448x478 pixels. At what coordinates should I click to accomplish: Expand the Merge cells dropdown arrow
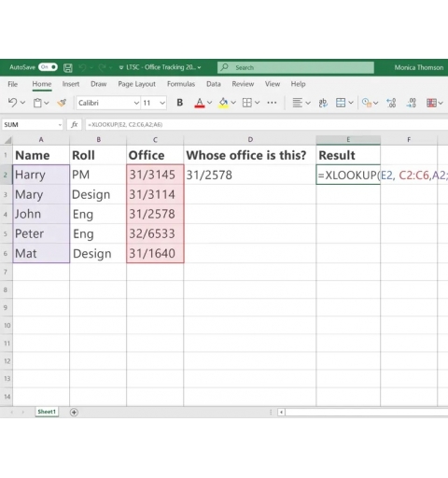click(x=351, y=103)
